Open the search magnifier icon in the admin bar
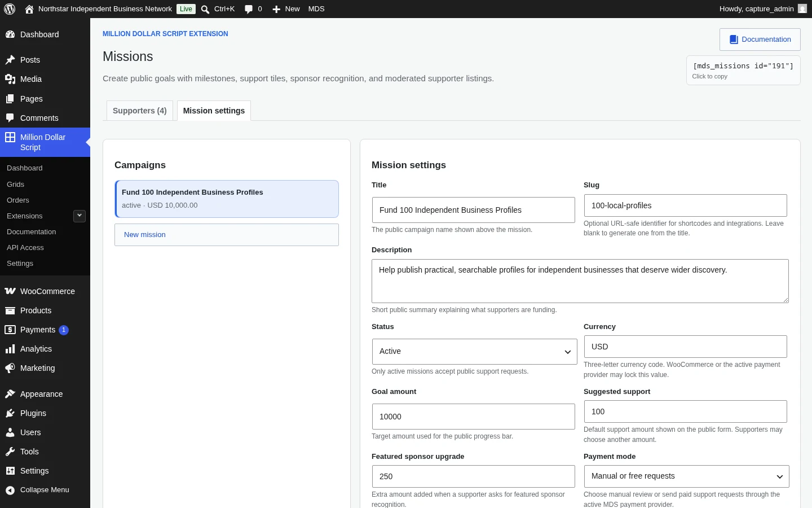 [x=205, y=9]
